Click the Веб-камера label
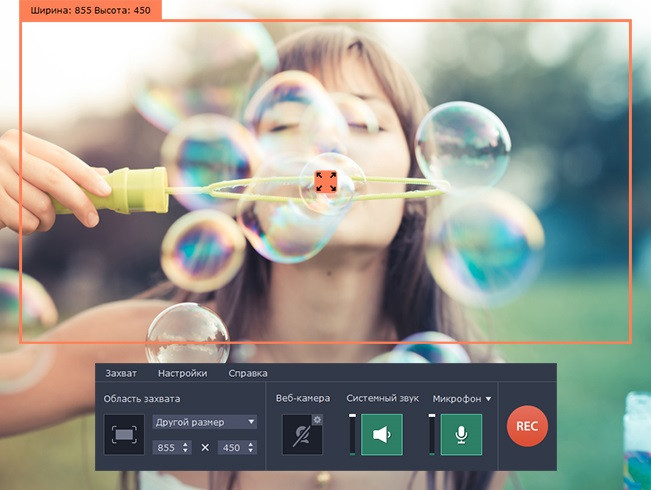This screenshot has width=651, height=490. pos(303,398)
